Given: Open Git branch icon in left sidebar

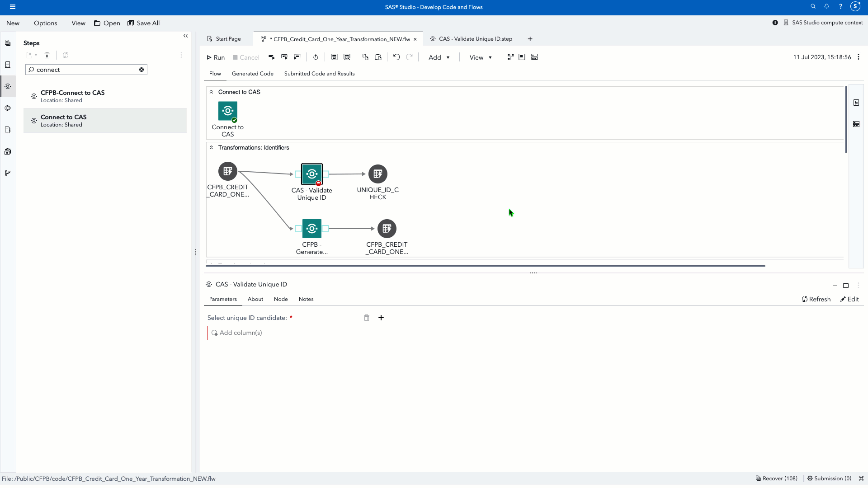Looking at the screenshot, I should (x=8, y=173).
